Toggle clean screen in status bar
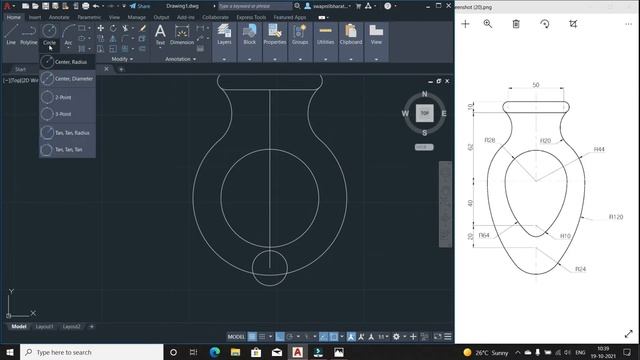The image size is (640, 360). 437,337
